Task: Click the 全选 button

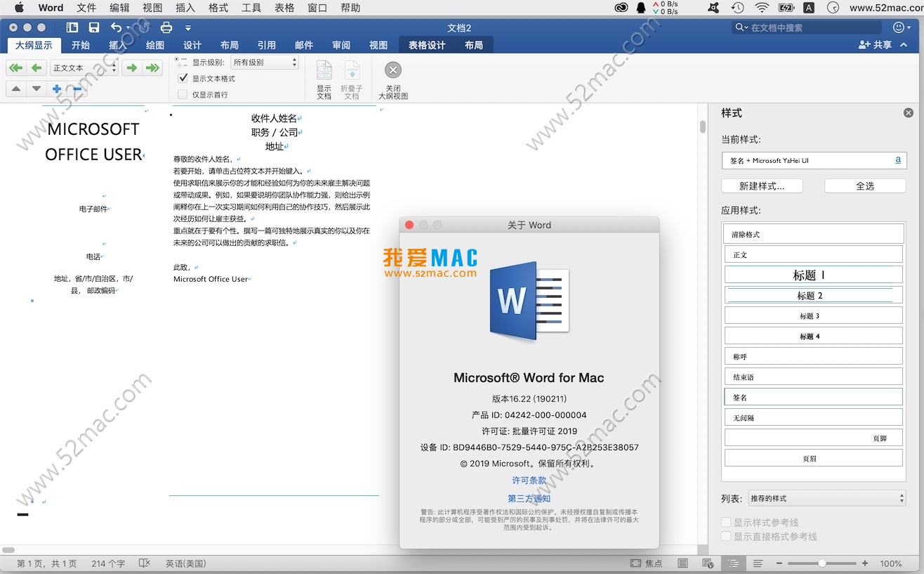Action: point(865,186)
